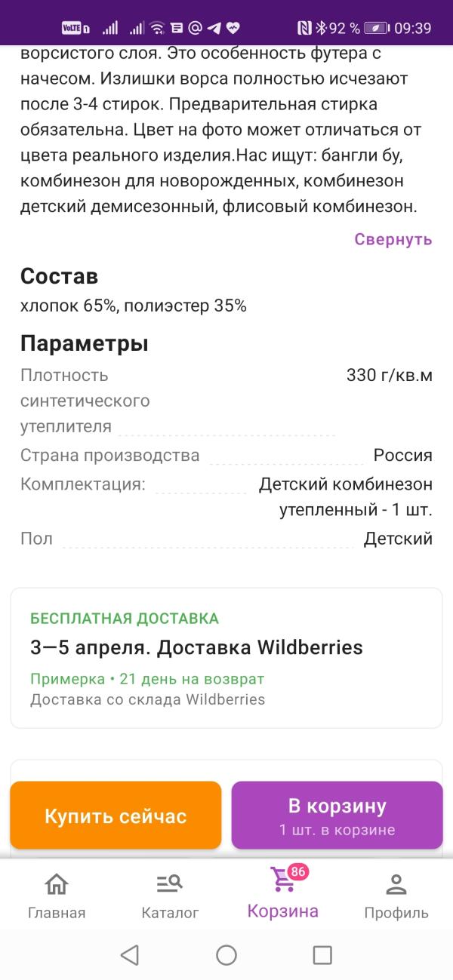Tap the Telegram notification icon in status bar

point(214,29)
